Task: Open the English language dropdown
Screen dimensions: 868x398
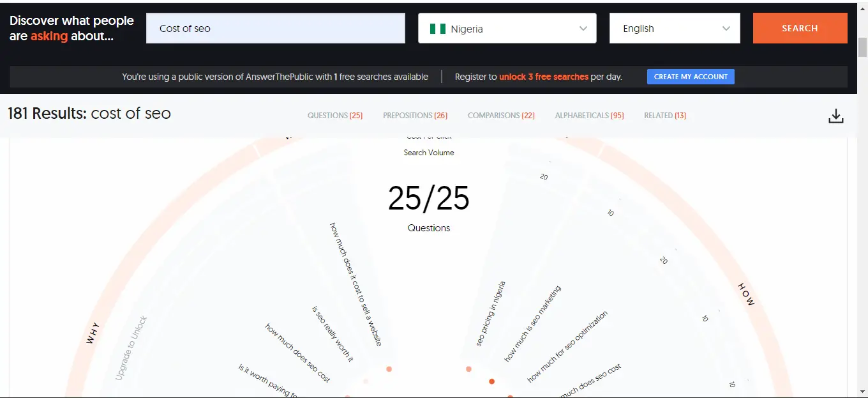Action: 675,29
